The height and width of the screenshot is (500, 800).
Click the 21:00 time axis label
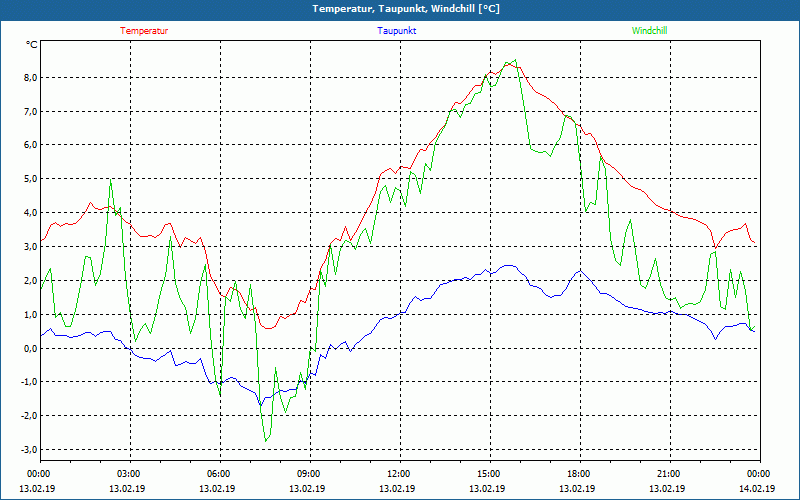pyautogui.click(x=669, y=474)
